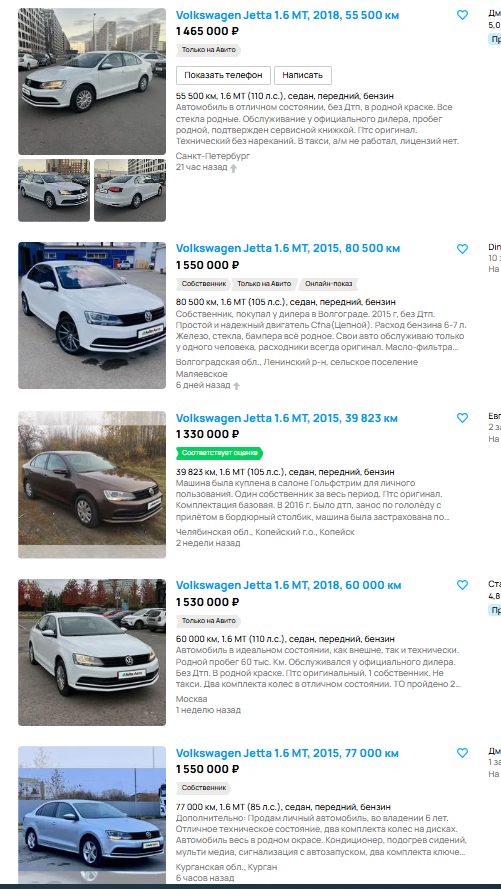The image size is (501, 889).
Task: Favorite the 2018 Jetta priced 1 465 000 ₽
Action: (x=462, y=15)
